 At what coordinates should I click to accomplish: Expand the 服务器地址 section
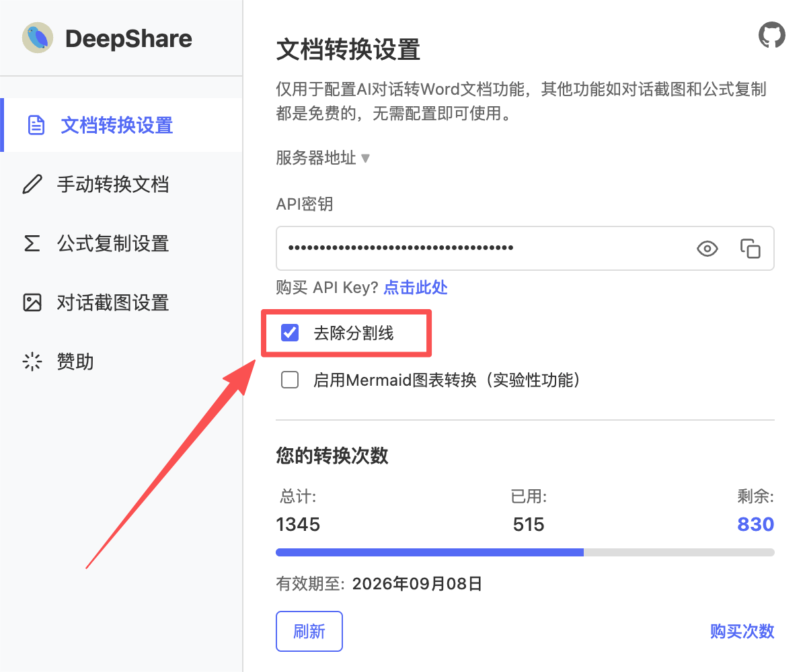(323, 159)
